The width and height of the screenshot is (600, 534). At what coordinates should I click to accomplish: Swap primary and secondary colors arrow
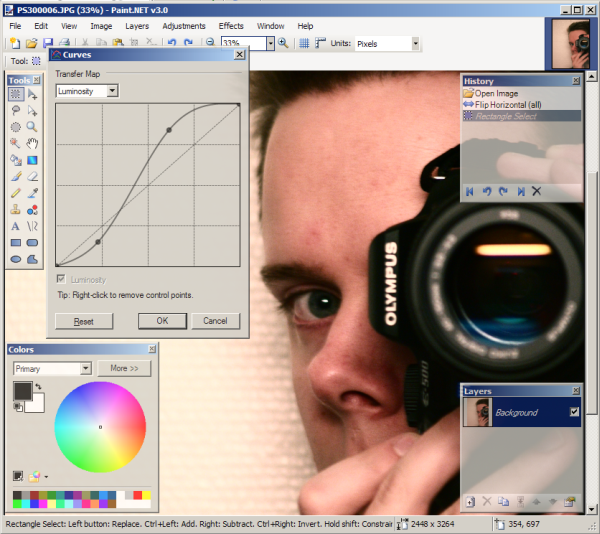pos(38,386)
